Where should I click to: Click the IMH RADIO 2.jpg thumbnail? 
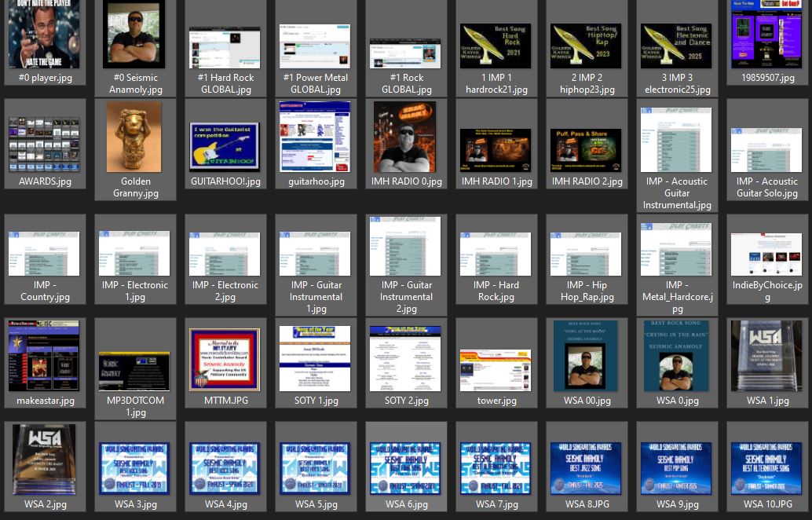click(586, 150)
